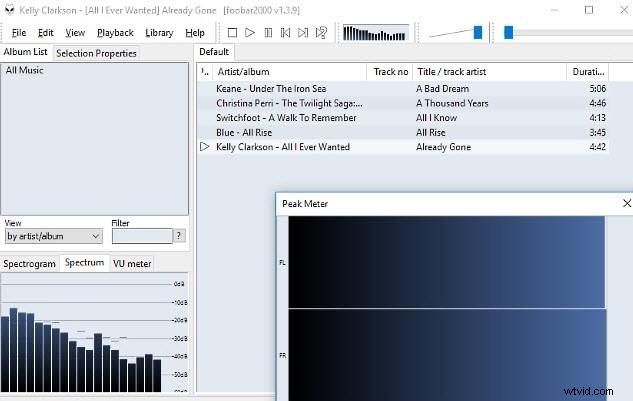Click the playing indicator column header
The image size is (633, 401).
205,72
